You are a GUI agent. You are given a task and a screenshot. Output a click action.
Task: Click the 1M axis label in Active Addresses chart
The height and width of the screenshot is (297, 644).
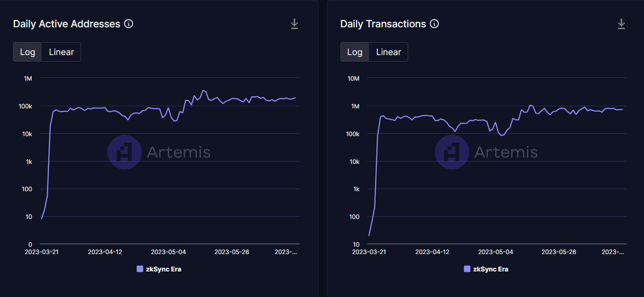pos(28,78)
